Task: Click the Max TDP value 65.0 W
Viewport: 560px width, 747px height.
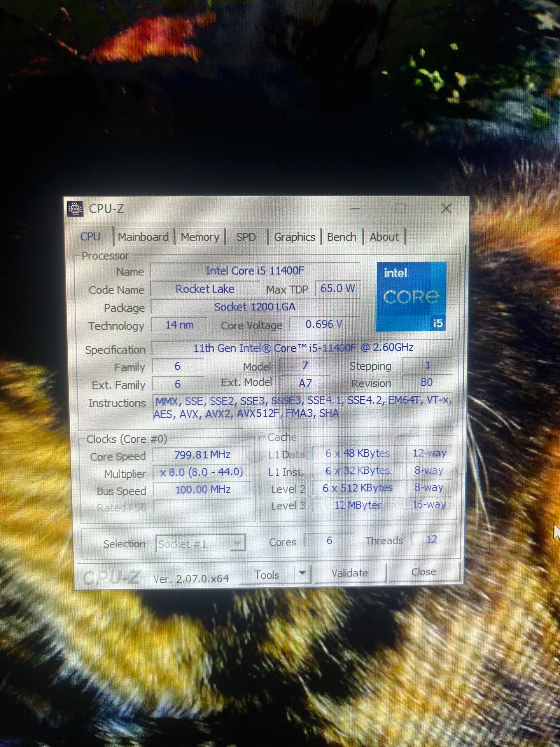Action: tap(337, 288)
